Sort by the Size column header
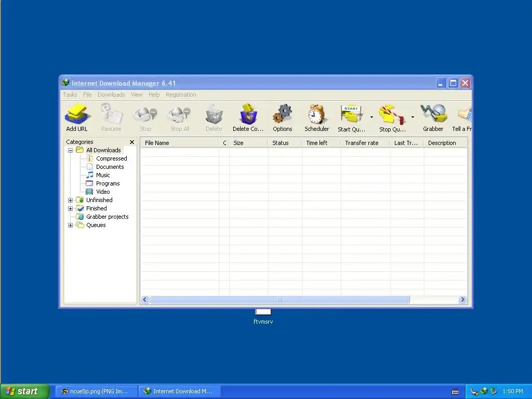 [248, 143]
